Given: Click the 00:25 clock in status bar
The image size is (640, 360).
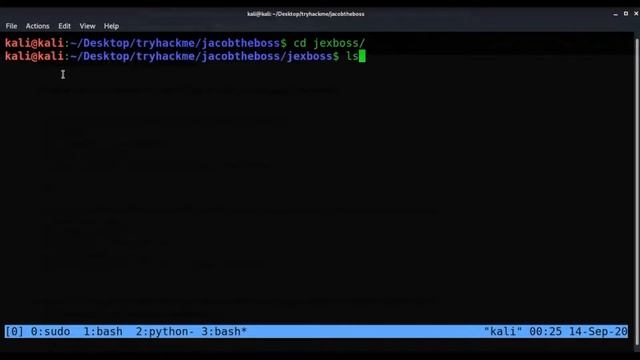Looking at the screenshot, I should [545, 331].
